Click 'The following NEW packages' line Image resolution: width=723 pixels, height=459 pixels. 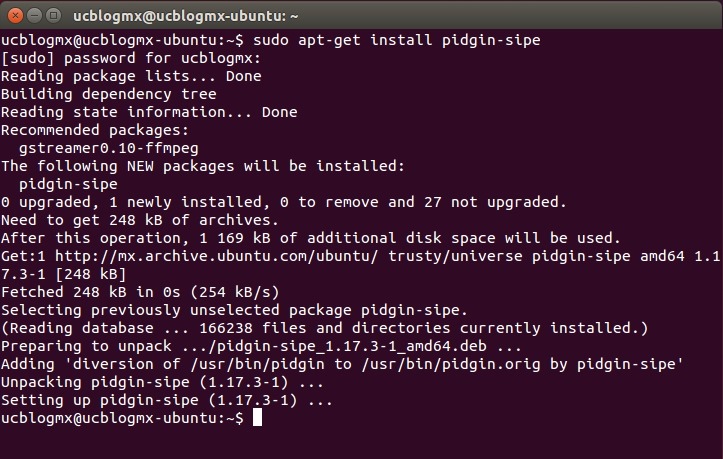coord(203,166)
